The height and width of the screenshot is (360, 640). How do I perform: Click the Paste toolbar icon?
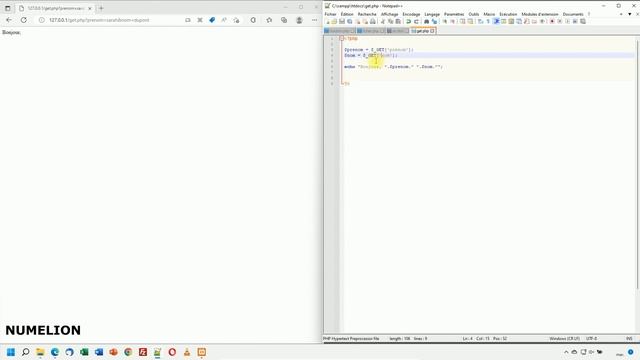pos(398,21)
